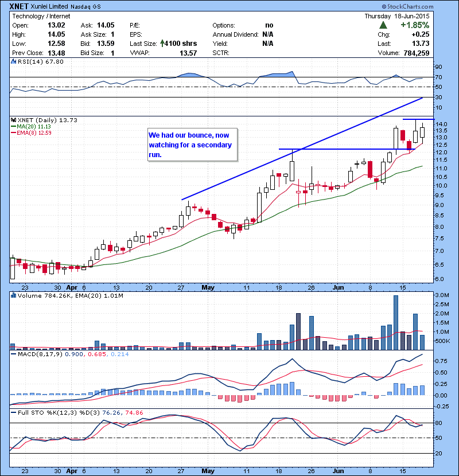459x476 pixels.
Task: Click the green MA(20) legend line marker
Action: coord(13,127)
